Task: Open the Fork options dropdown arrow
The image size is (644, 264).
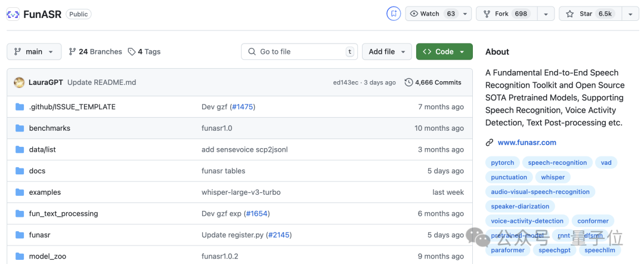Action: [546, 14]
